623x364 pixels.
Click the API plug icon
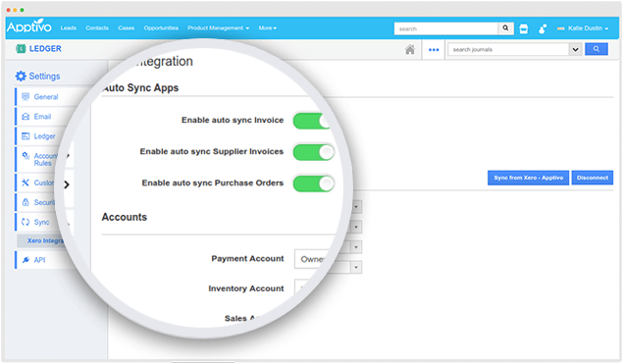26,260
